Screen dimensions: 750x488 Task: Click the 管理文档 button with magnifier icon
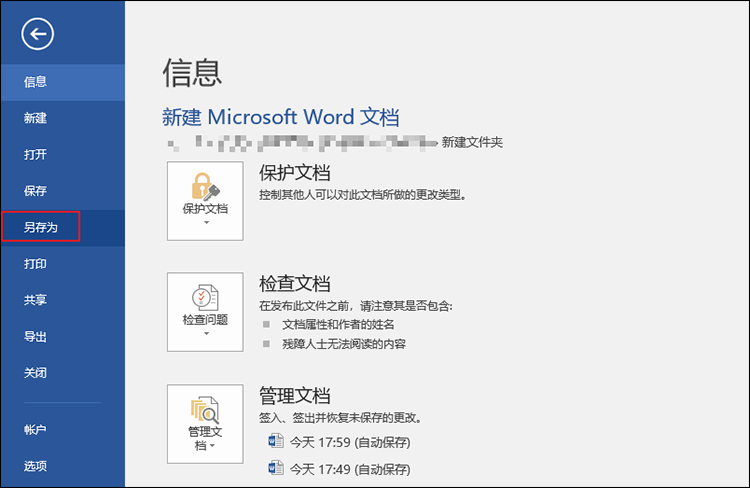tap(205, 424)
